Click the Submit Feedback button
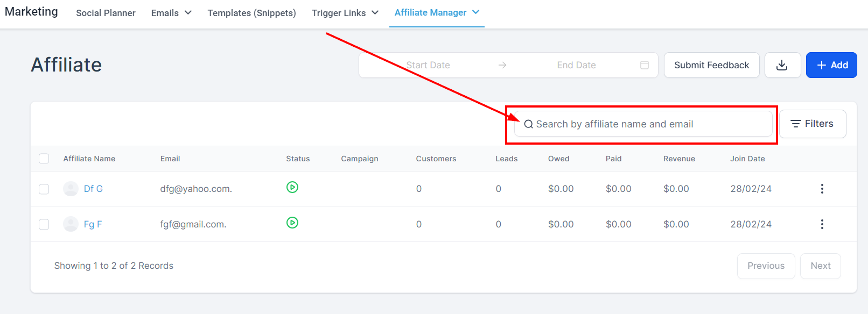Viewport: 868px width, 314px height. 711,65
